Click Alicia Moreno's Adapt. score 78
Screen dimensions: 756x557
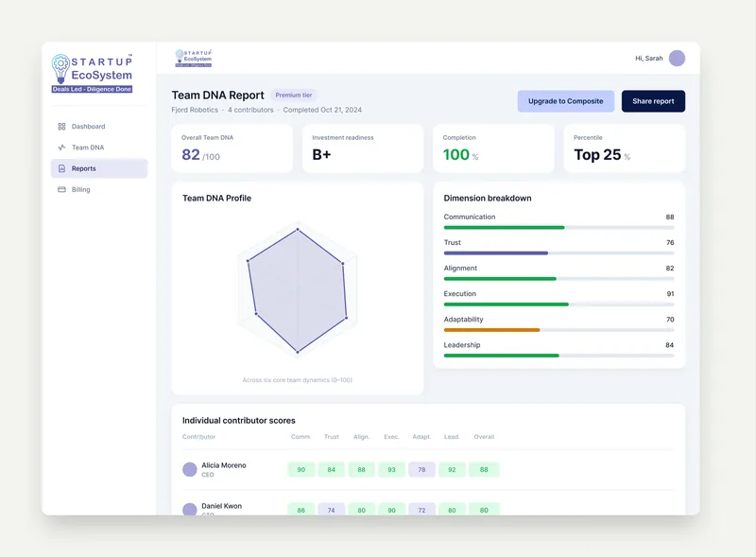[x=421, y=470]
